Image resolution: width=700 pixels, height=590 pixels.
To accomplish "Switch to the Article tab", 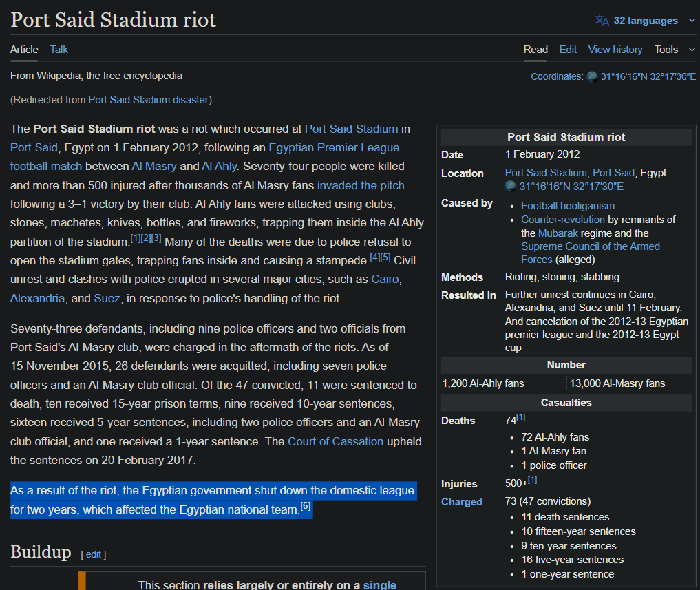I will pos(24,50).
